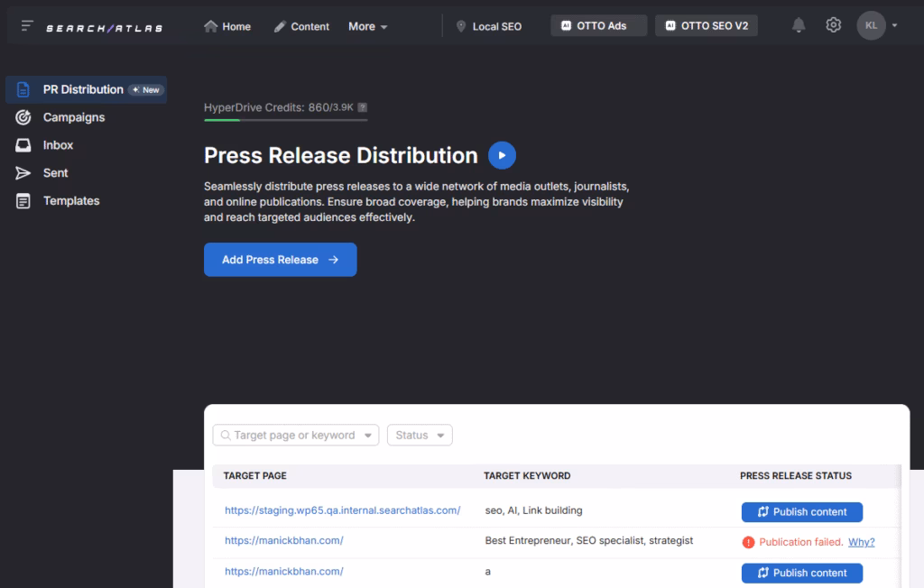
Task: Click the Local SEO location pin icon
Action: [x=461, y=26]
